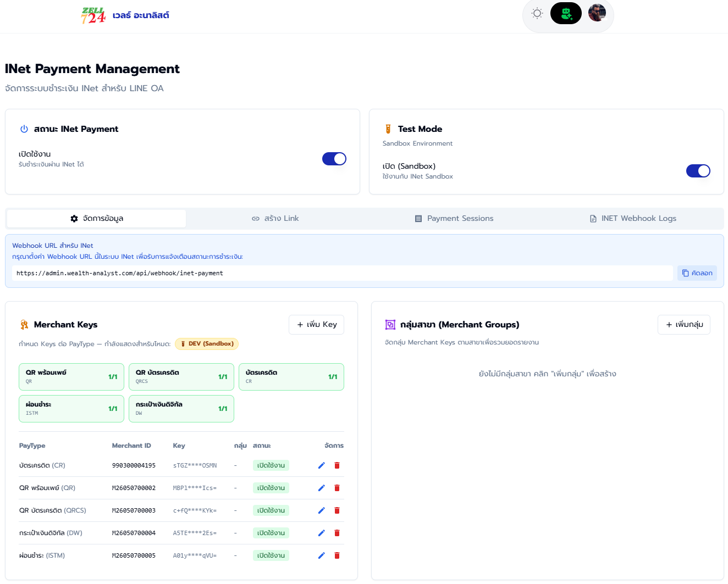Open the green robot assistant icon
Viewport: 728px width, 584px height.
566,13
